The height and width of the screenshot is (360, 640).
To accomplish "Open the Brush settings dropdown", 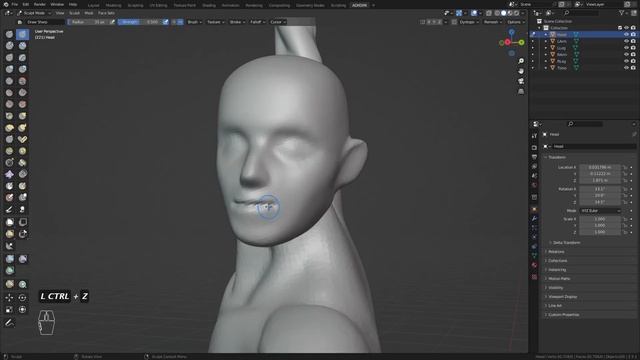I will tap(194, 22).
